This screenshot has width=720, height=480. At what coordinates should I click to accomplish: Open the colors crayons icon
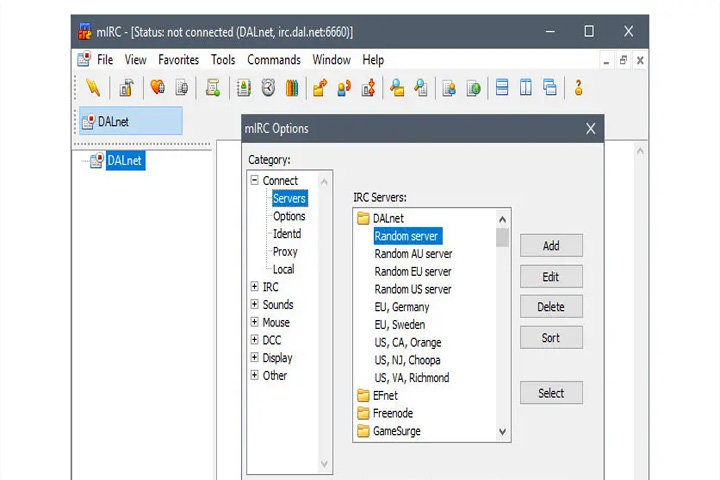[x=292, y=87]
